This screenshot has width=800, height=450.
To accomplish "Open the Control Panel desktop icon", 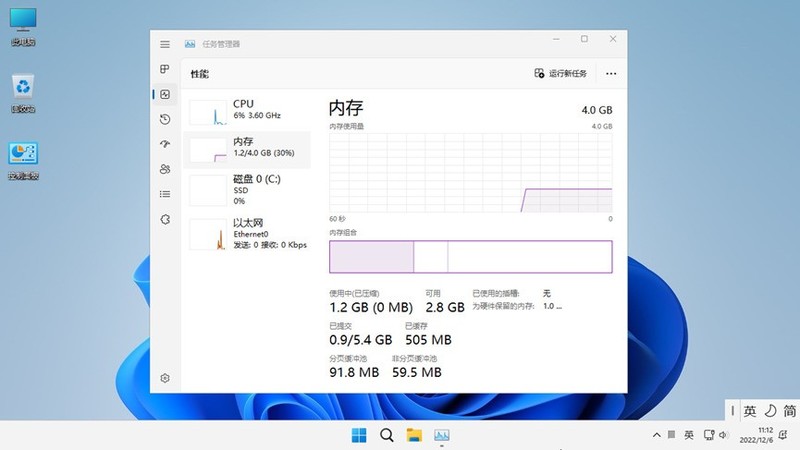I will (x=23, y=161).
